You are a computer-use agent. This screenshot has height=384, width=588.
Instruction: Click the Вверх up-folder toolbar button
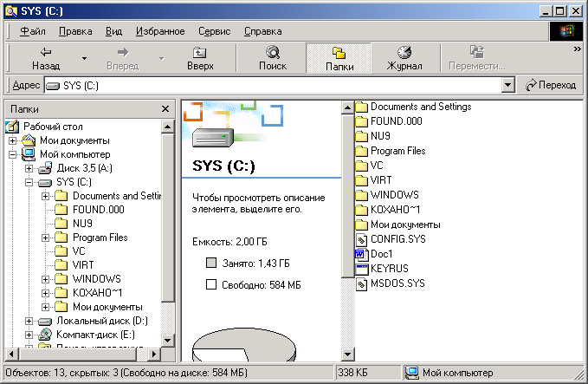click(x=200, y=58)
